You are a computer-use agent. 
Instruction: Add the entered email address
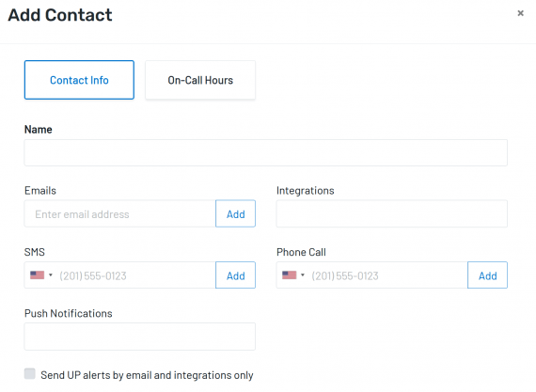[x=235, y=214]
